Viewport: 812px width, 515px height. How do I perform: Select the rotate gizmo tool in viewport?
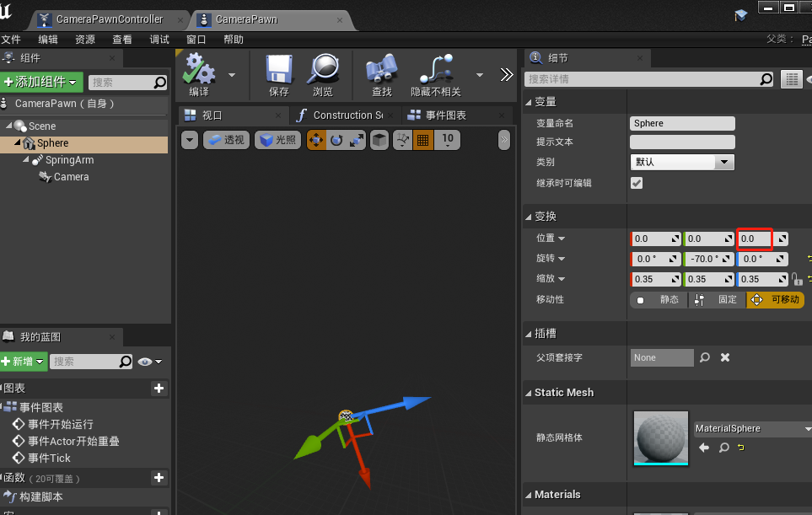pyautogui.click(x=336, y=140)
